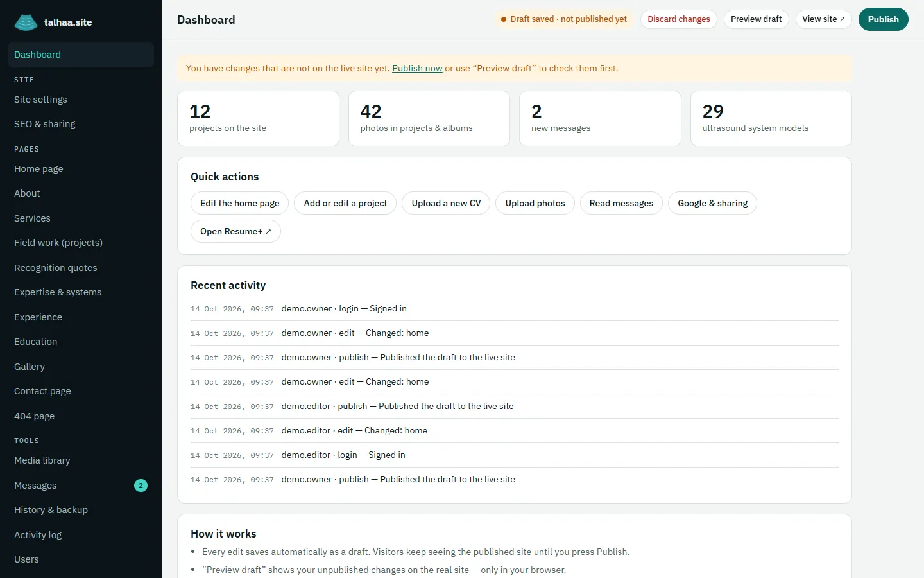Click the 2 new messages card
The width and height of the screenshot is (924, 578).
600,118
